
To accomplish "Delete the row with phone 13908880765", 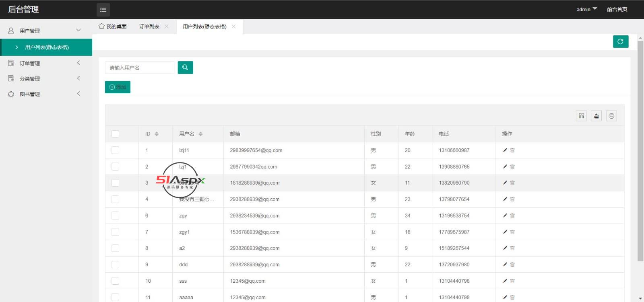I will tap(512, 166).
